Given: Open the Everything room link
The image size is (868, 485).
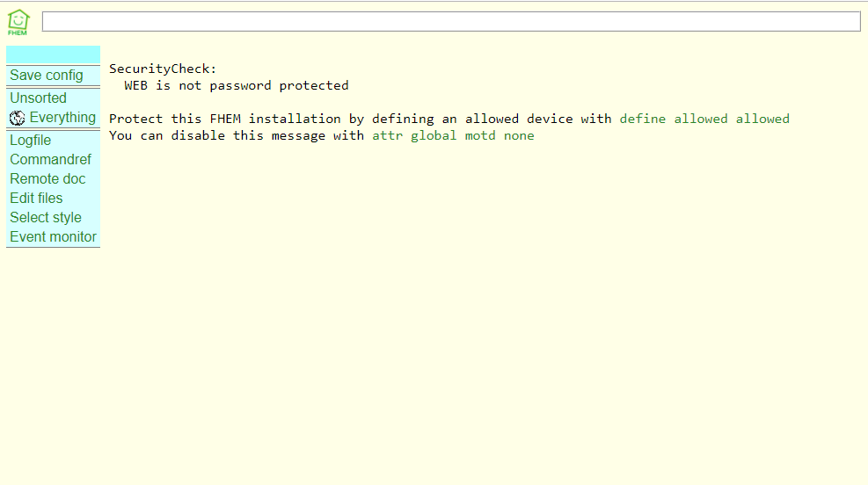Looking at the screenshot, I should 62,117.
